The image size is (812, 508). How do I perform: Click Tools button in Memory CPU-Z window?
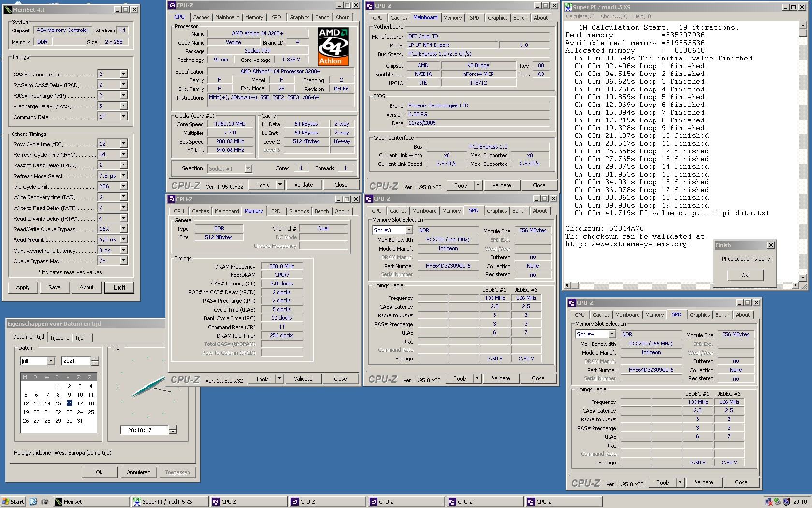point(262,379)
